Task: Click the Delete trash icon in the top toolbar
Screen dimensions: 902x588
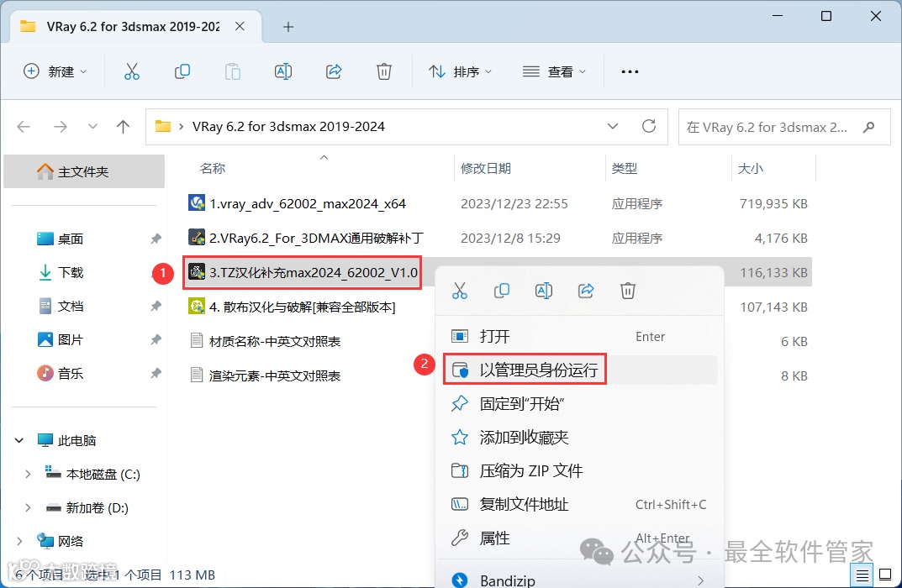Action: (x=383, y=71)
